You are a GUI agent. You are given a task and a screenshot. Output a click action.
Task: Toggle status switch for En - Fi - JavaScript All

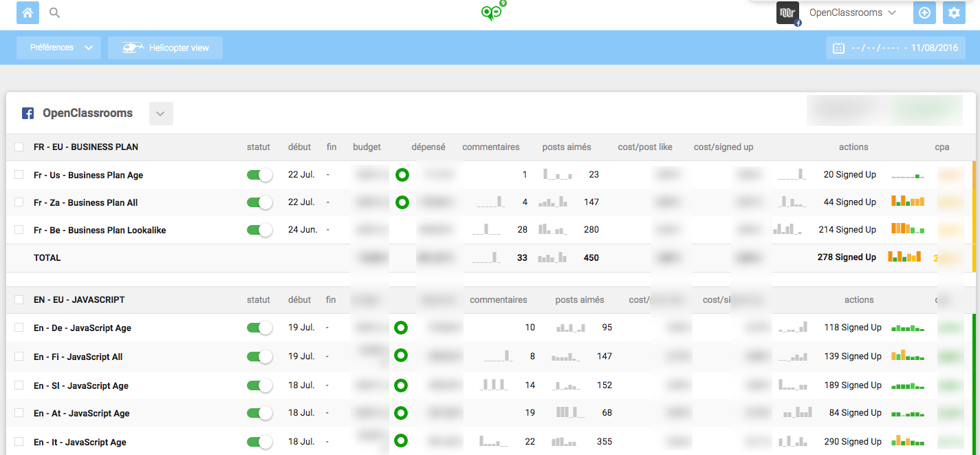coord(260,357)
